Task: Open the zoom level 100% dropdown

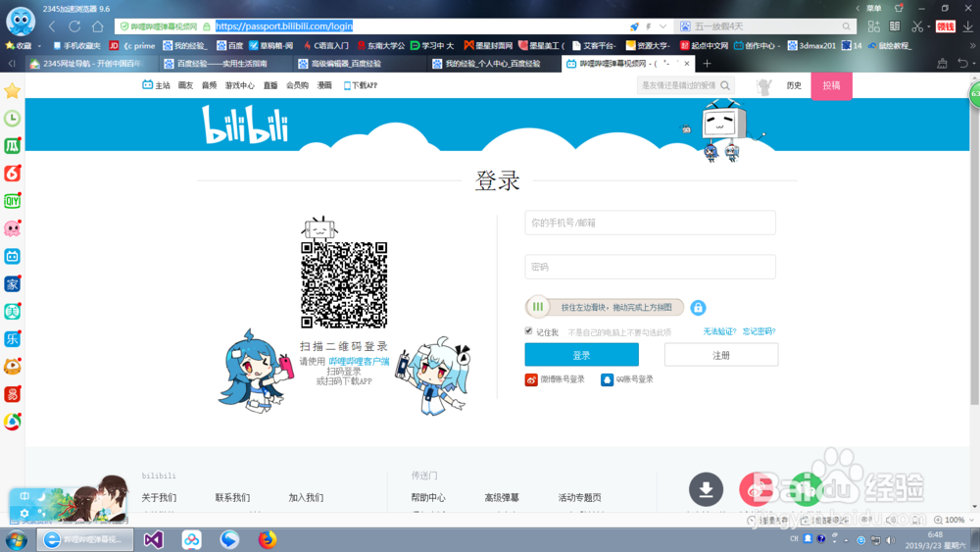Action: (972, 520)
